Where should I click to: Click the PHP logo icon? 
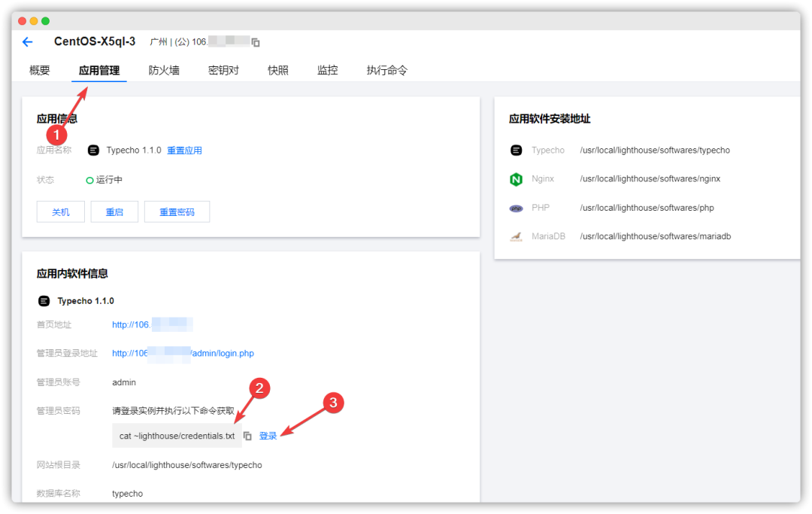click(x=517, y=208)
